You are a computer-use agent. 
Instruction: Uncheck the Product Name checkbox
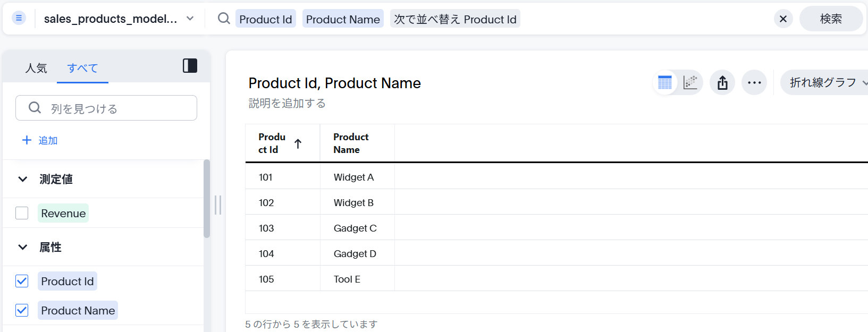click(x=22, y=310)
